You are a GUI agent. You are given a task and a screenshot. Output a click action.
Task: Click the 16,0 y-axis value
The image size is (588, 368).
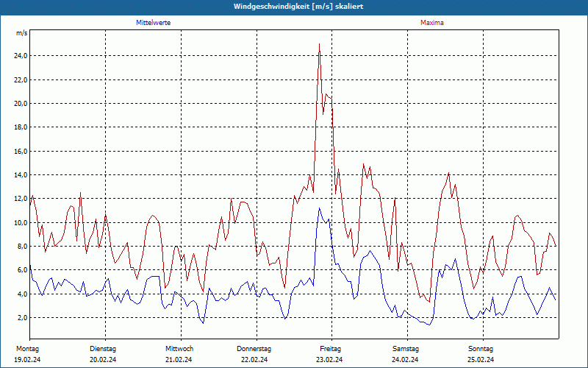tap(21, 152)
